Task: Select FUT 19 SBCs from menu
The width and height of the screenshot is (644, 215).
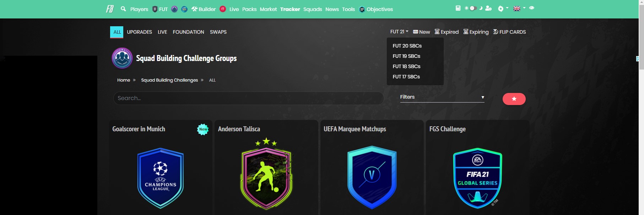Action: [x=406, y=56]
